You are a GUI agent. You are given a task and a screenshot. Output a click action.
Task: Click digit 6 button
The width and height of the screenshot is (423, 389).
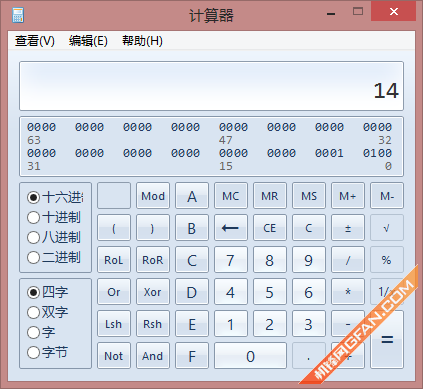coord(309,292)
